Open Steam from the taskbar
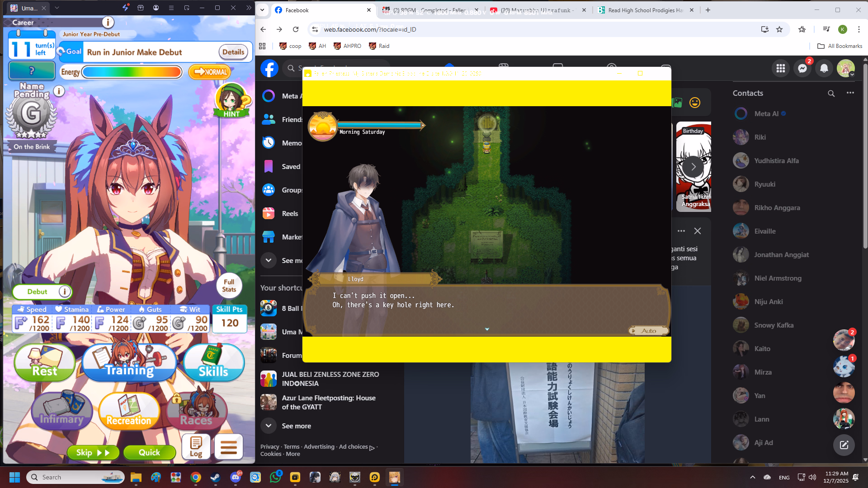The height and width of the screenshot is (488, 868). point(216,477)
